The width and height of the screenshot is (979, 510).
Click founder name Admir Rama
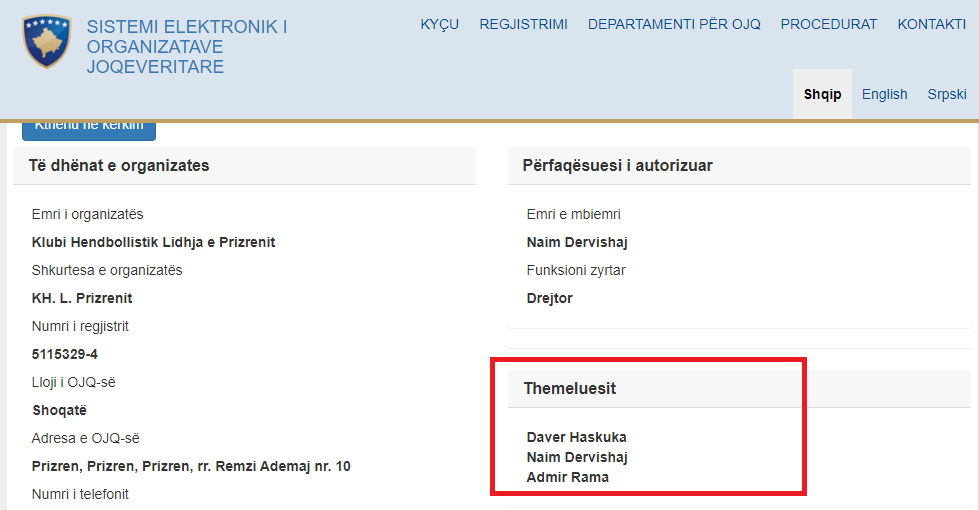[x=567, y=477]
